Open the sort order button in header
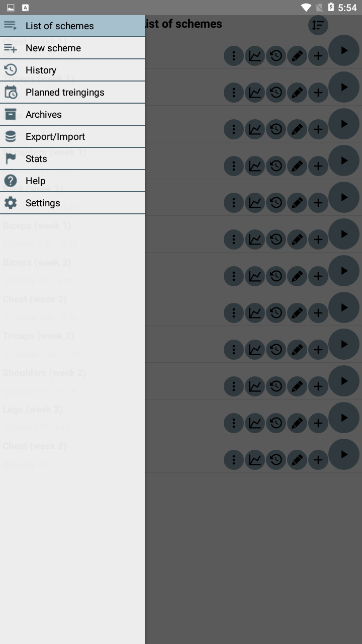Viewport: 362px width, 644px height. [x=318, y=25]
